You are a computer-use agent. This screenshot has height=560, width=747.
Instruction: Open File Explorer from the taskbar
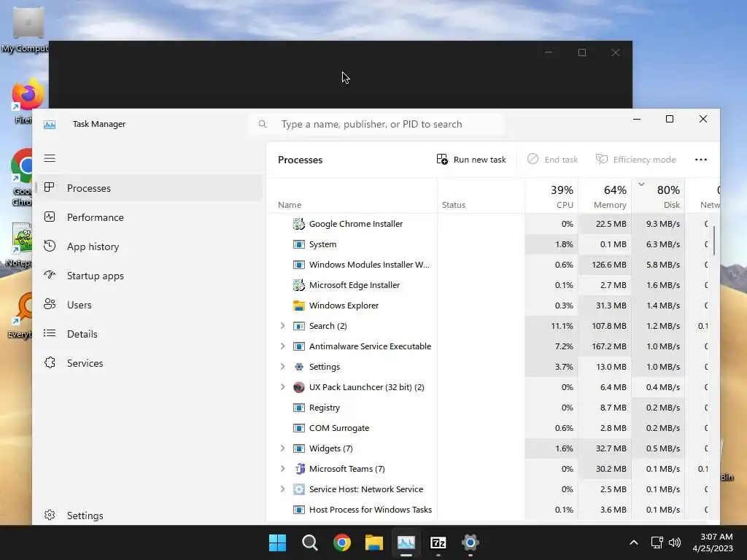374,542
